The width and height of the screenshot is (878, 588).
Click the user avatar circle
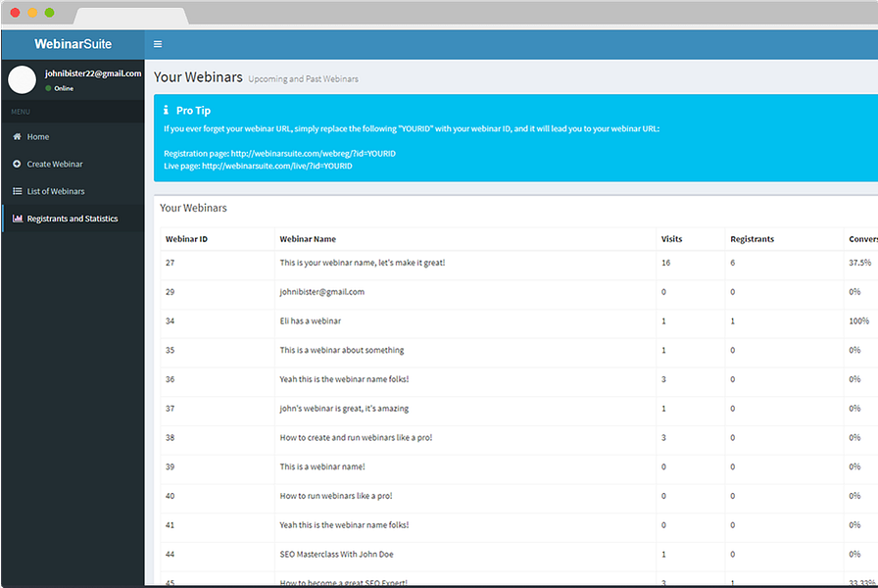coord(22,79)
